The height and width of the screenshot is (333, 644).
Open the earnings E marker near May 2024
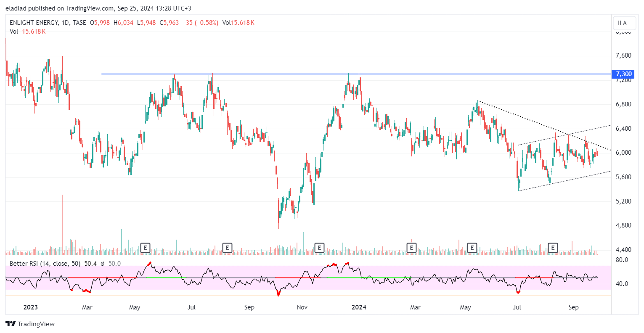tap(472, 248)
